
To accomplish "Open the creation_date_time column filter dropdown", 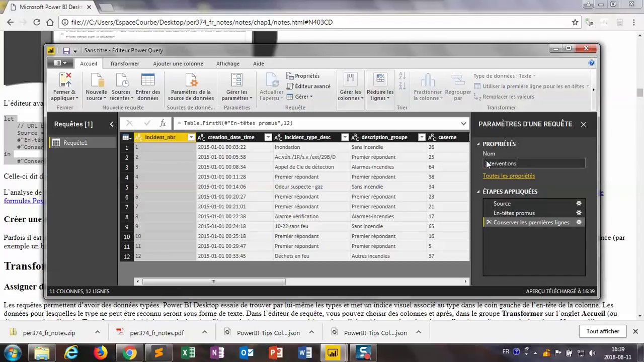I will point(268,137).
